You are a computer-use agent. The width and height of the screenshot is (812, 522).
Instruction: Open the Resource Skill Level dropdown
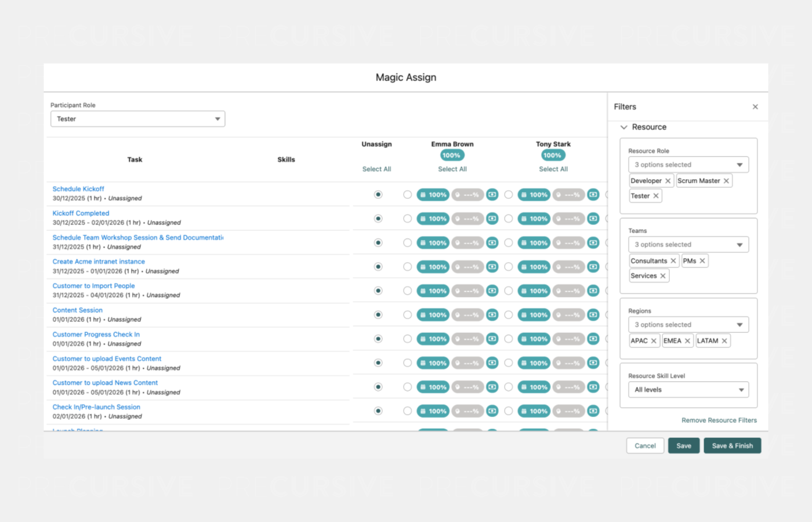(688, 390)
